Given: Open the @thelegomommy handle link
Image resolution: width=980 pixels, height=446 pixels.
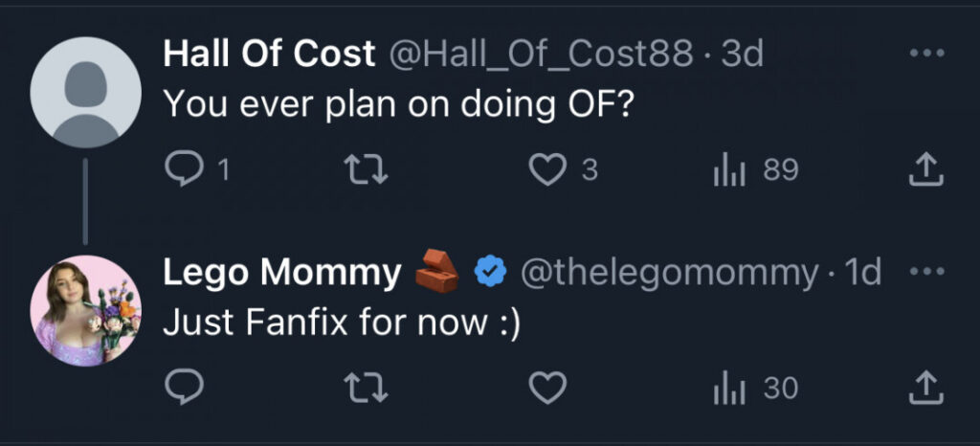Looking at the screenshot, I should 669,274.
